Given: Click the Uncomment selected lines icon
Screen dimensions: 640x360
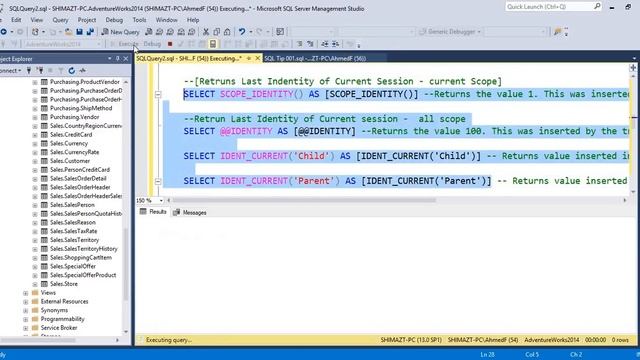Looking at the screenshot, I should 310,44.
